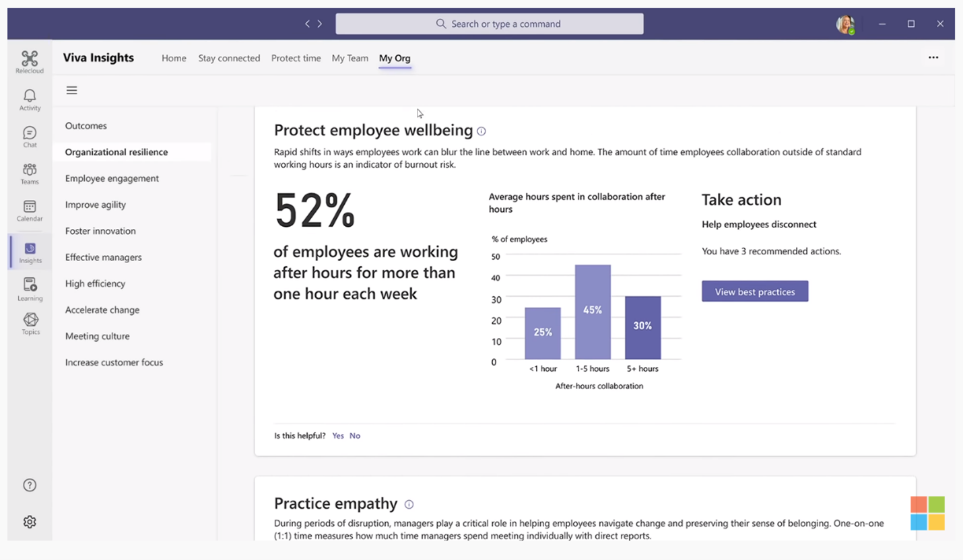Select the My Org tab
The height and width of the screenshot is (560, 963).
tap(395, 58)
